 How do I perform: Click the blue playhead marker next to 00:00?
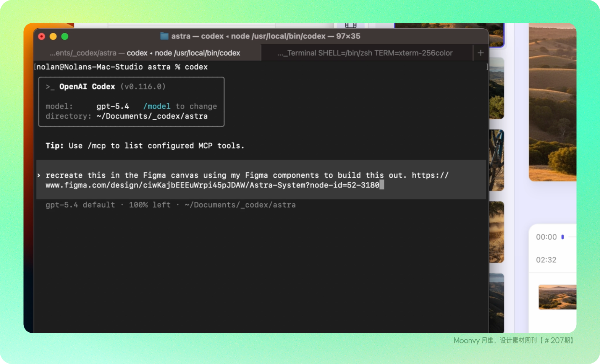[x=563, y=237]
